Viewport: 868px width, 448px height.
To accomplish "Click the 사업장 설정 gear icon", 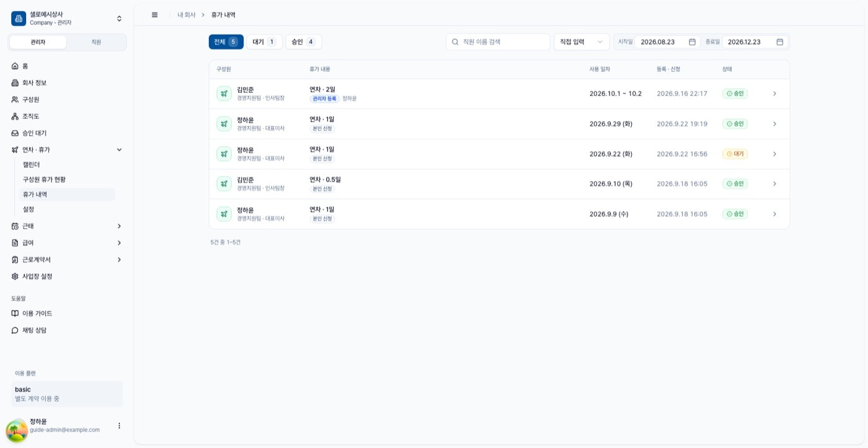I will pyautogui.click(x=15, y=276).
